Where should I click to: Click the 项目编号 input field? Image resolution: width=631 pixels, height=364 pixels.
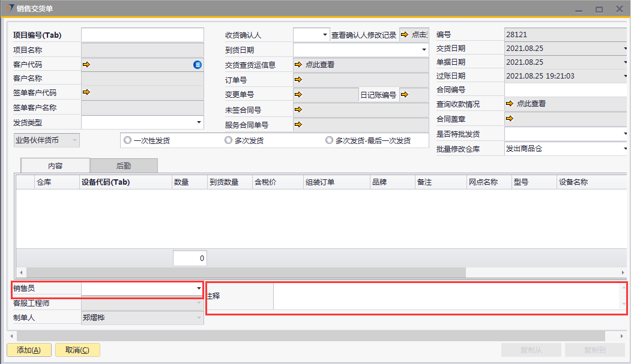tap(141, 35)
